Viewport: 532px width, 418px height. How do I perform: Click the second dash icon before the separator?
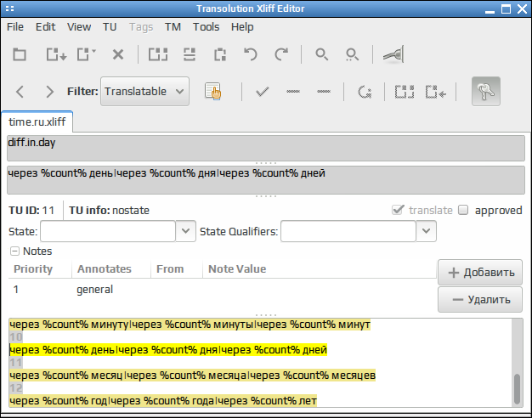324,92
